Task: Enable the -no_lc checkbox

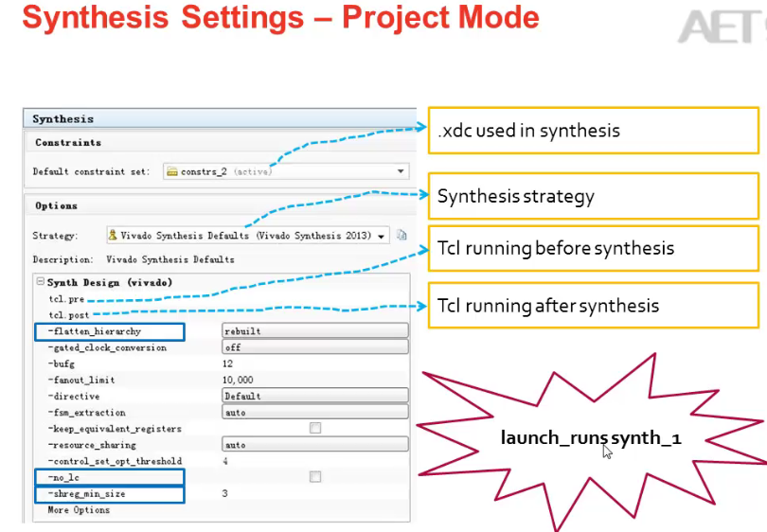Action: (x=315, y=477)
